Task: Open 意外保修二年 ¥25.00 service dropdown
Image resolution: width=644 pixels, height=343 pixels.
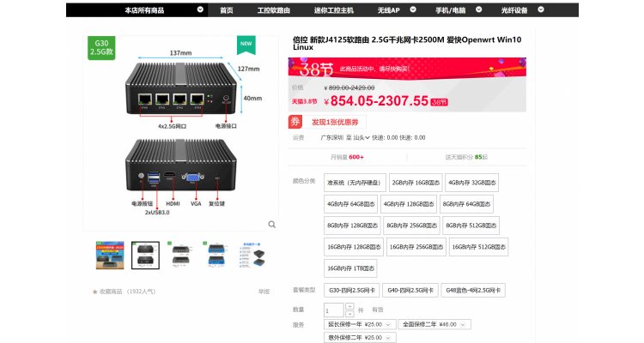Action: pos(360,338)
